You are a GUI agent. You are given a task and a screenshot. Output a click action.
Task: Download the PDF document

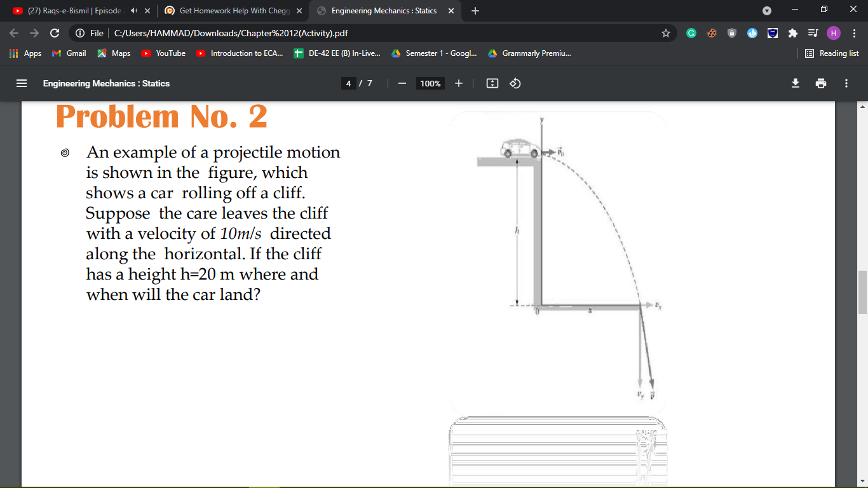[x=795, y=83]
